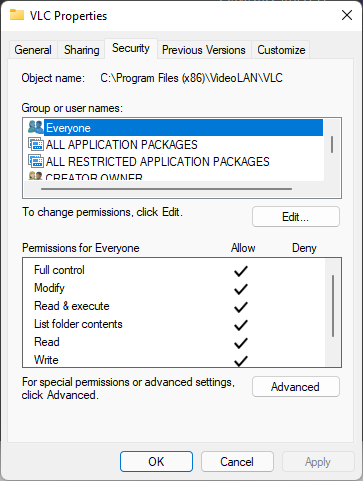Click the Cancel button
Screen dimensions: 363x481
coord(237,462)
